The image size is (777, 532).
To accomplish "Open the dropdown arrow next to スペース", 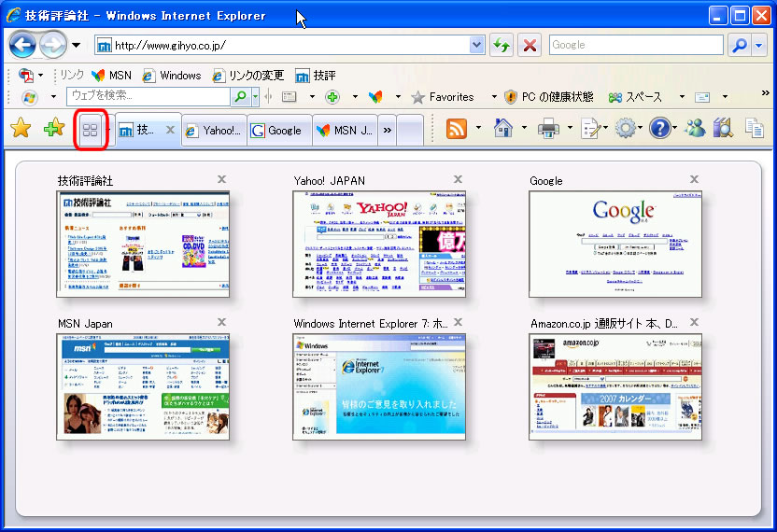I will pos(682,96).
